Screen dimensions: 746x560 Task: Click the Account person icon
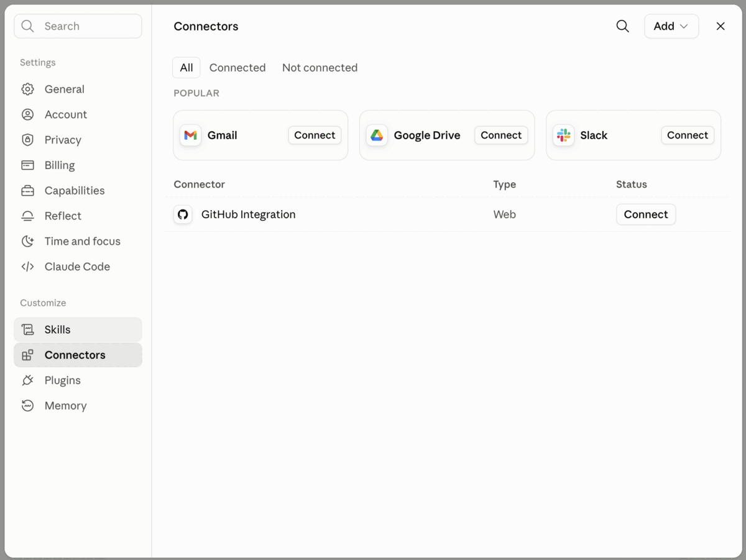click(x=27, y=114)
